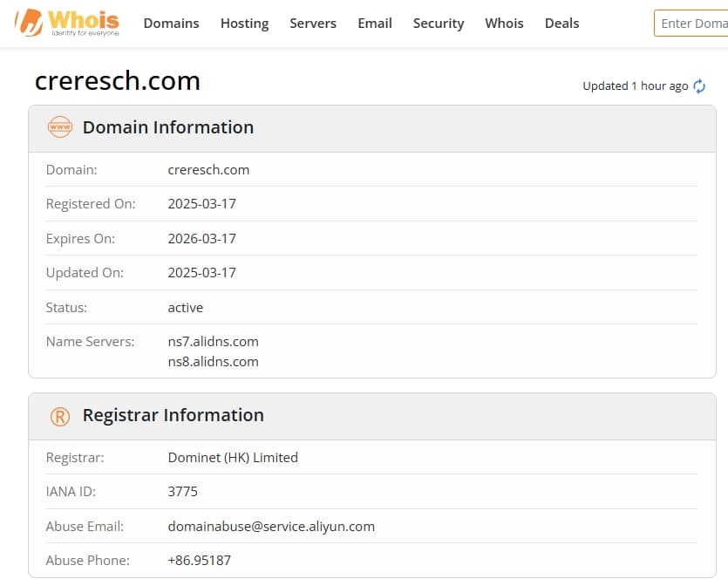Select the Domain value creresch.com
Screen dimensions: 728x586
tap(208, 170)
